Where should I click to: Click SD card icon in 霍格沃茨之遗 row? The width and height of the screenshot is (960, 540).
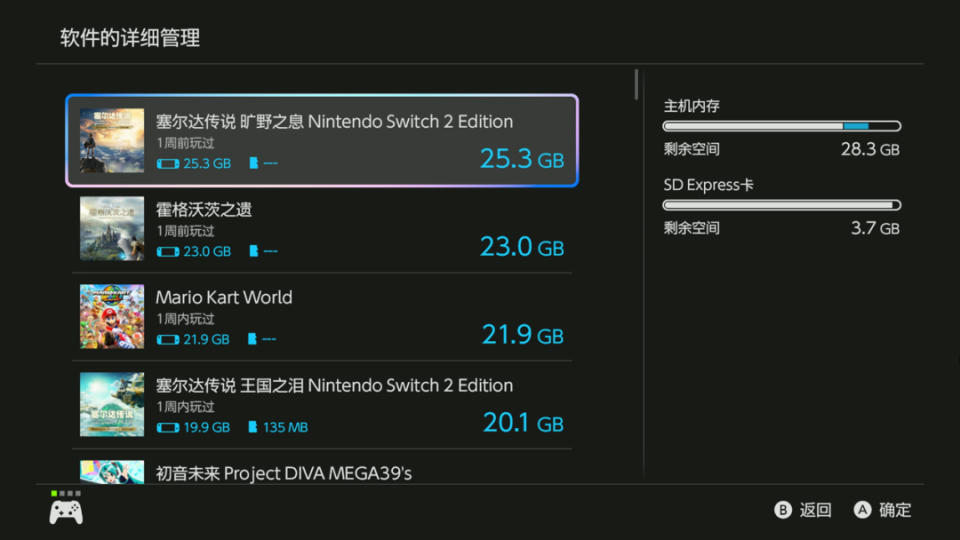253,250
